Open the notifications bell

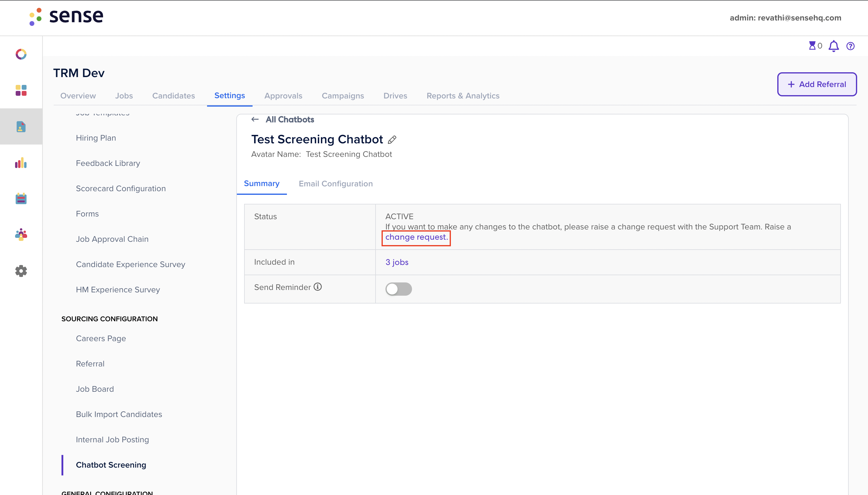pos(834,46)
